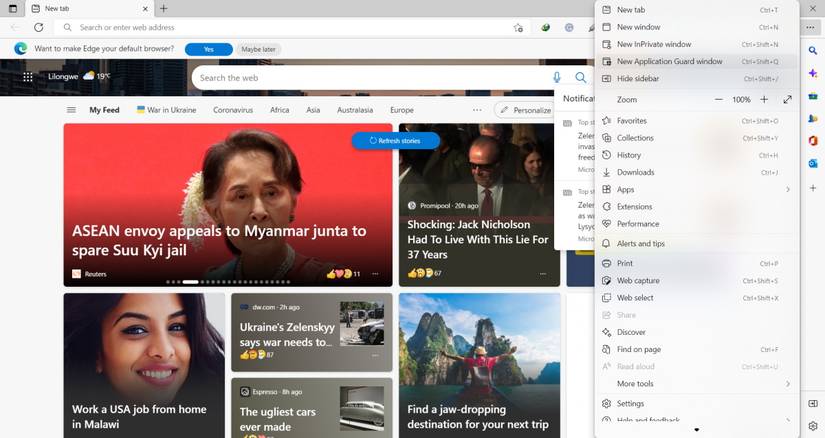Screen dimensions: 825x438
Task: Open the sidebar Outlook icon
Action: click(813, 164)
